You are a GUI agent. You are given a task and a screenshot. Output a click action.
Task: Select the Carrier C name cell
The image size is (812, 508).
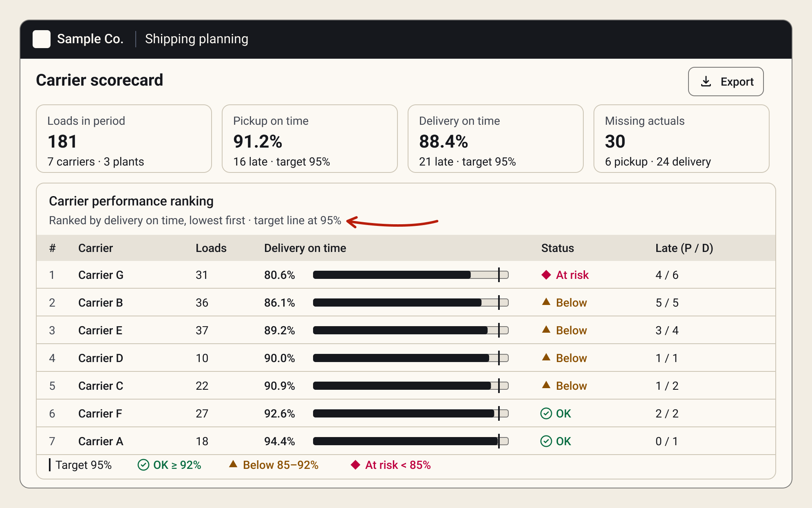click(101, 386)
